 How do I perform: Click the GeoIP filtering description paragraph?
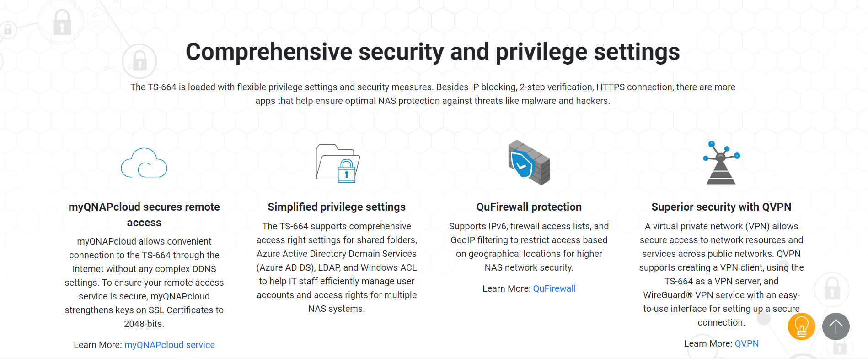coord(529,247)
